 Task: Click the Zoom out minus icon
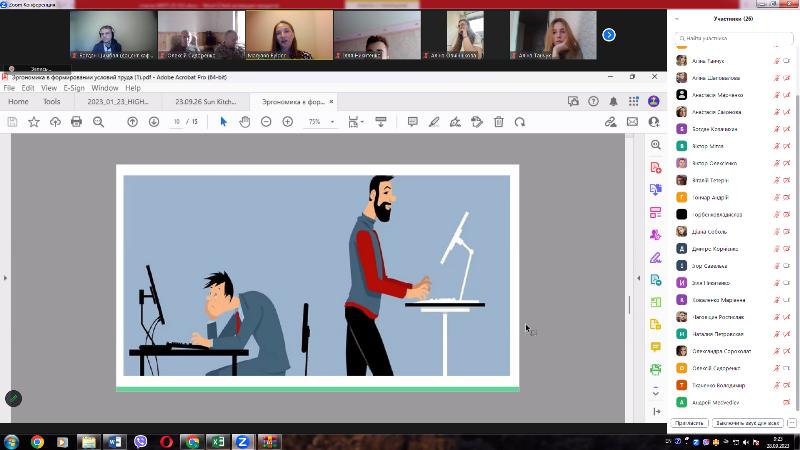[x=266, y=122]
